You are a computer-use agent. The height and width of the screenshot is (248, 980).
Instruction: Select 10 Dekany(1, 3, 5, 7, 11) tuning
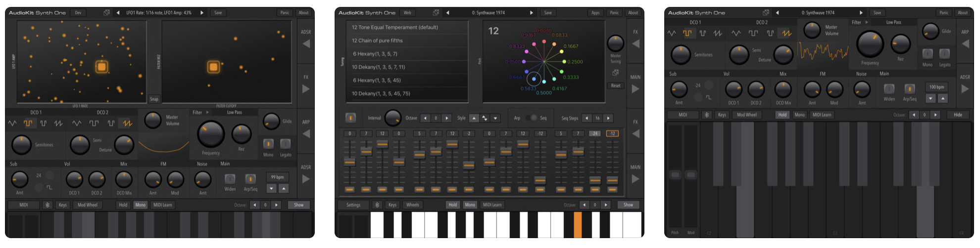click(x=407, y=67)
